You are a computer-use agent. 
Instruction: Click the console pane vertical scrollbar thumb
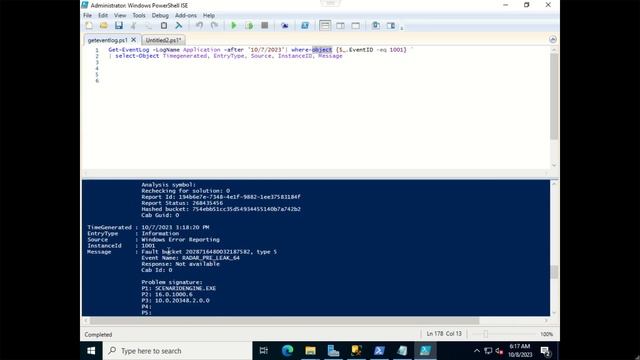554,272
